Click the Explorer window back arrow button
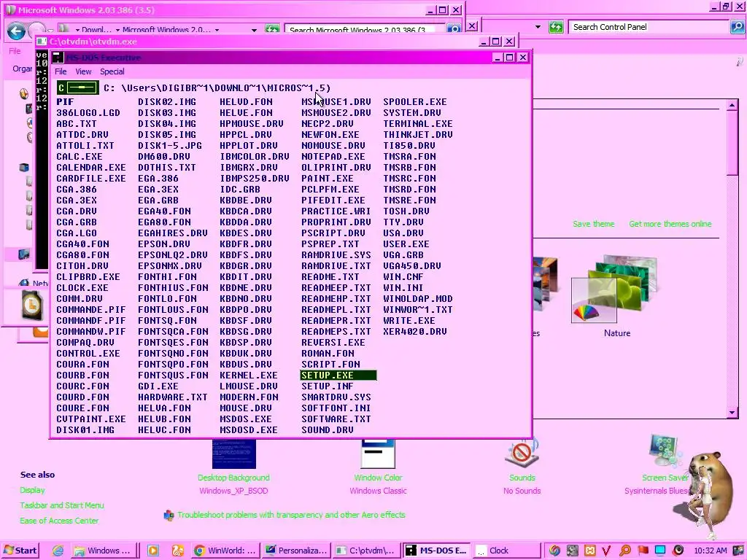 pyautogui.click(x=16, y=32)
